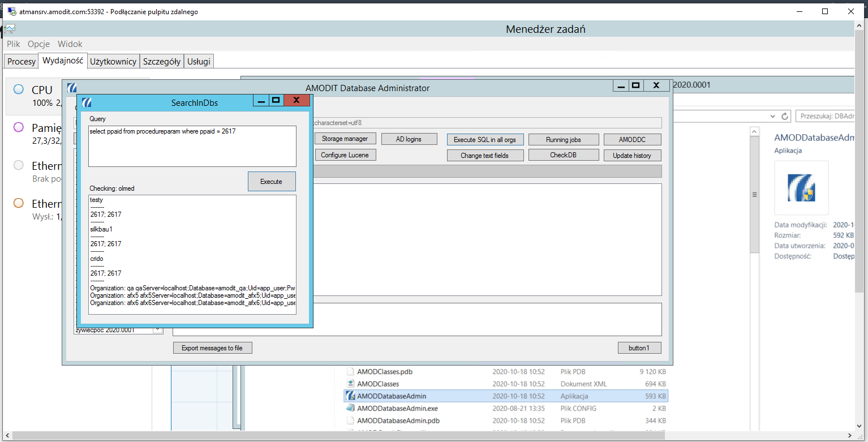Open the Szczegóły tab
Screen dimensions: 868x442
click(x=162, y=62)
